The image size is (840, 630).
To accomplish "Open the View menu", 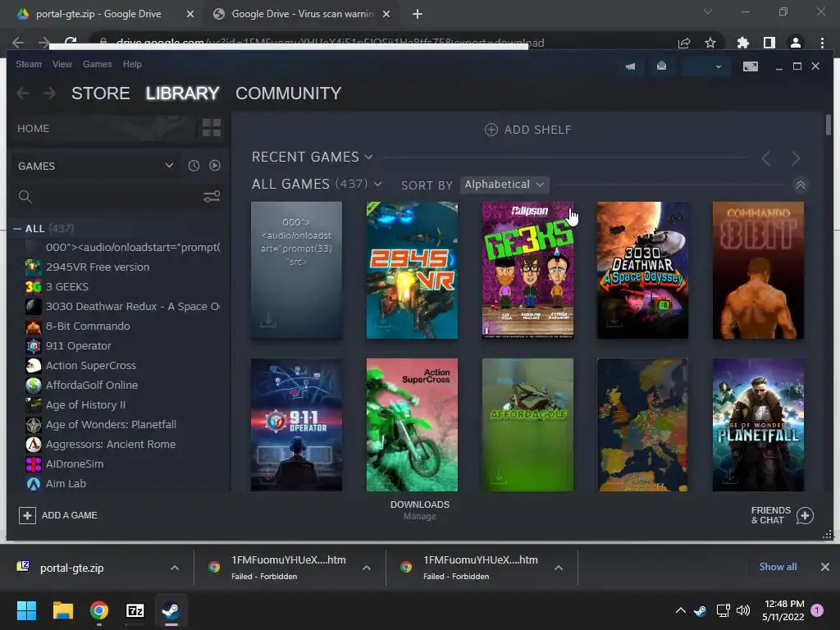I will pyautogui.click(x=62, y=64).
